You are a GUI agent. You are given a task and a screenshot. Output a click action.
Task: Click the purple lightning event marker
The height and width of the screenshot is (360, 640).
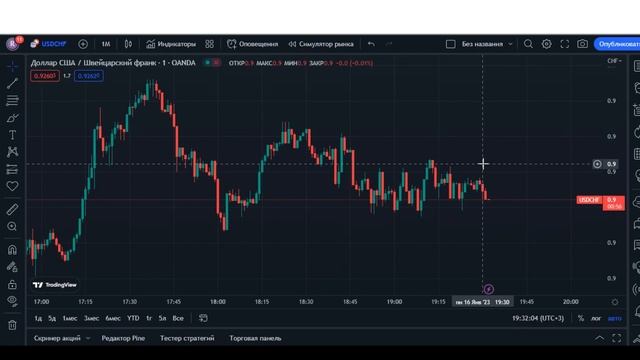(489, 289)
